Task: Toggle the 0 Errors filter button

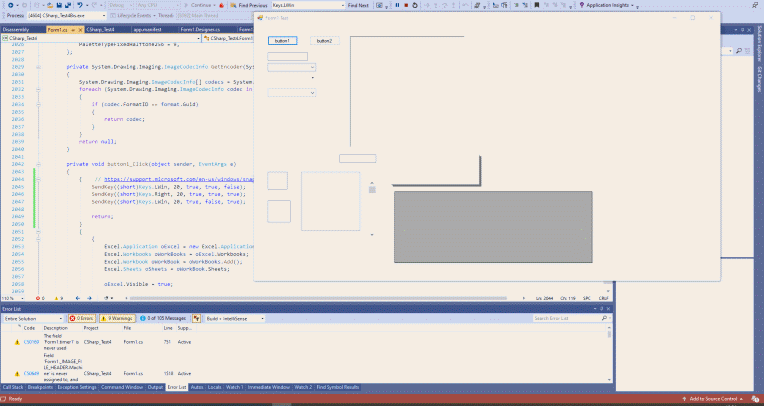Action: (82, 318)
